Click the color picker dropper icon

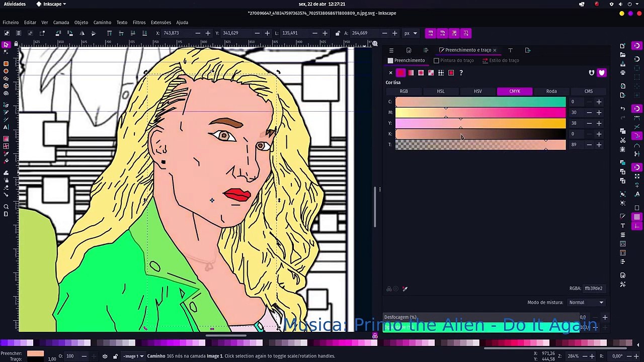pos(405,289)
